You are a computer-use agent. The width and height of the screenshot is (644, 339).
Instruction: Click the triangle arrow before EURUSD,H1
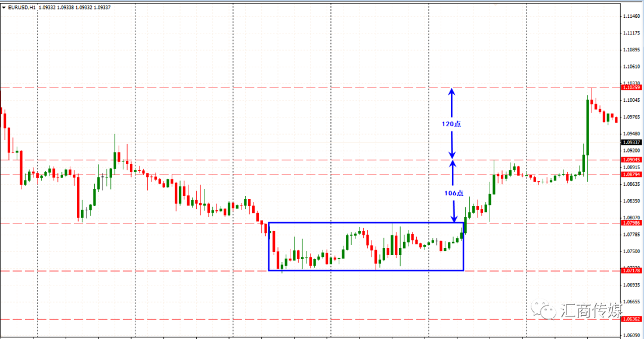coord(4,7)
